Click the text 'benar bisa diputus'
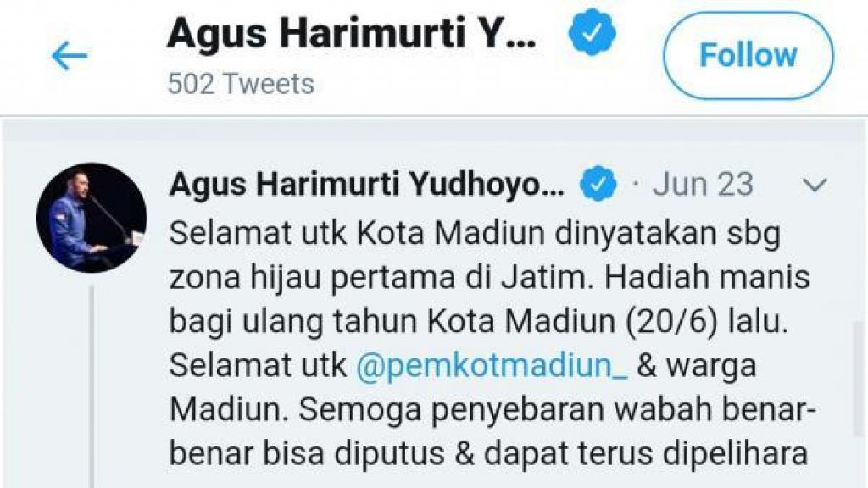The width and height of the screenshot is (868, 488). click(307, 454)
